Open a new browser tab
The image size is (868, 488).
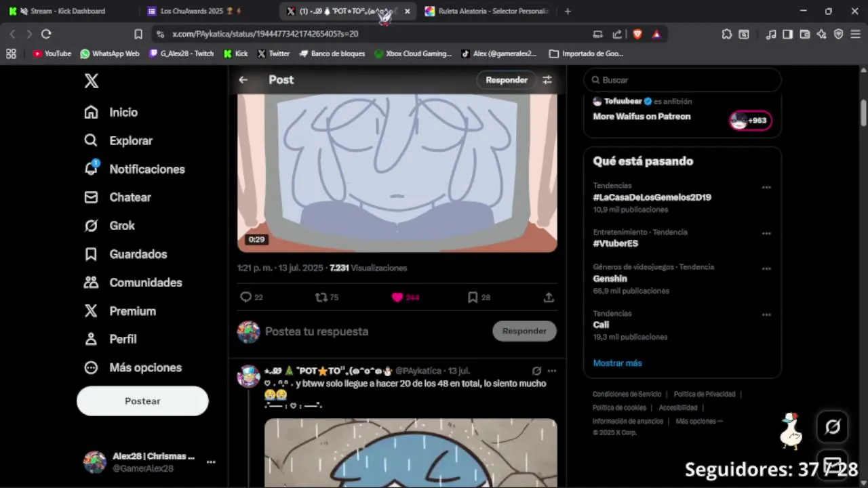[x=568, y=11]
